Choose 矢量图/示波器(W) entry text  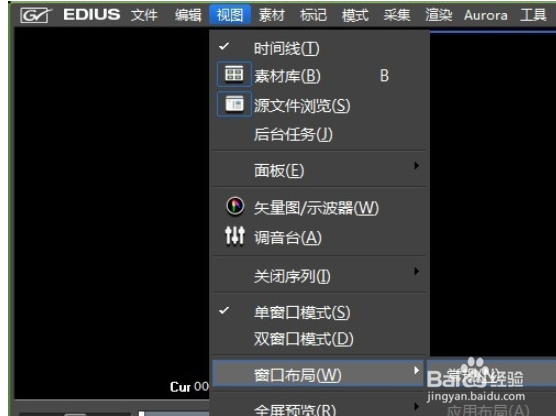click(316, 208)
